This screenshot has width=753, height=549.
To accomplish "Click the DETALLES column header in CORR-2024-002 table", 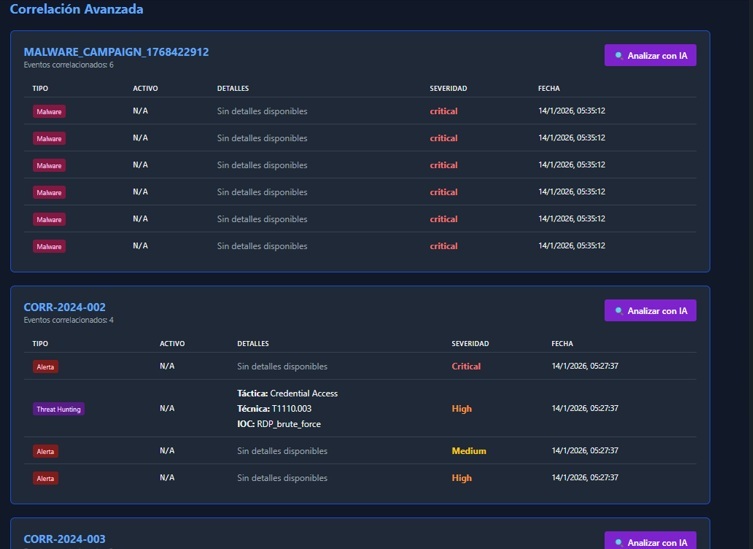I will [253, 344].
